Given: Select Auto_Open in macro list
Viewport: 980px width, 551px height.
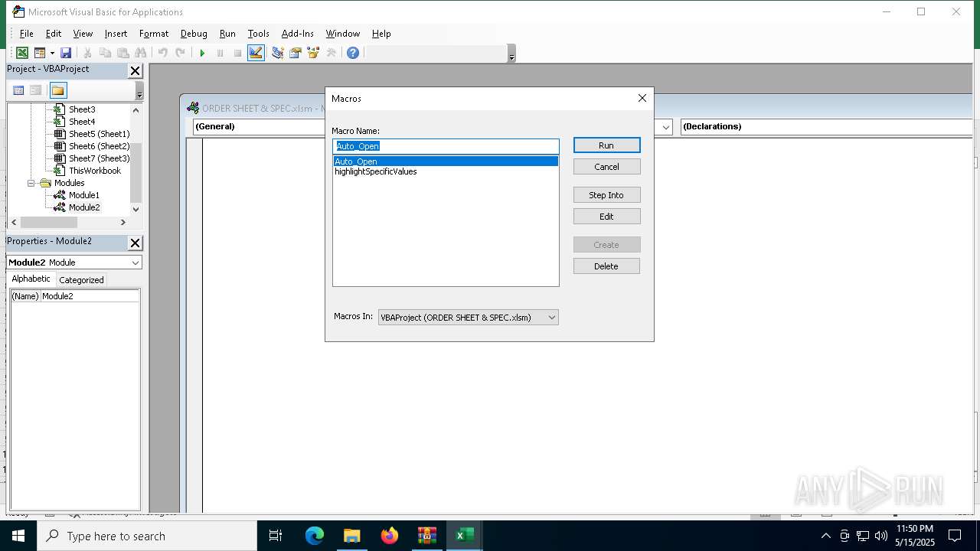Looking at the screenshot, I should pyautogui.click(x=446, y=161).
